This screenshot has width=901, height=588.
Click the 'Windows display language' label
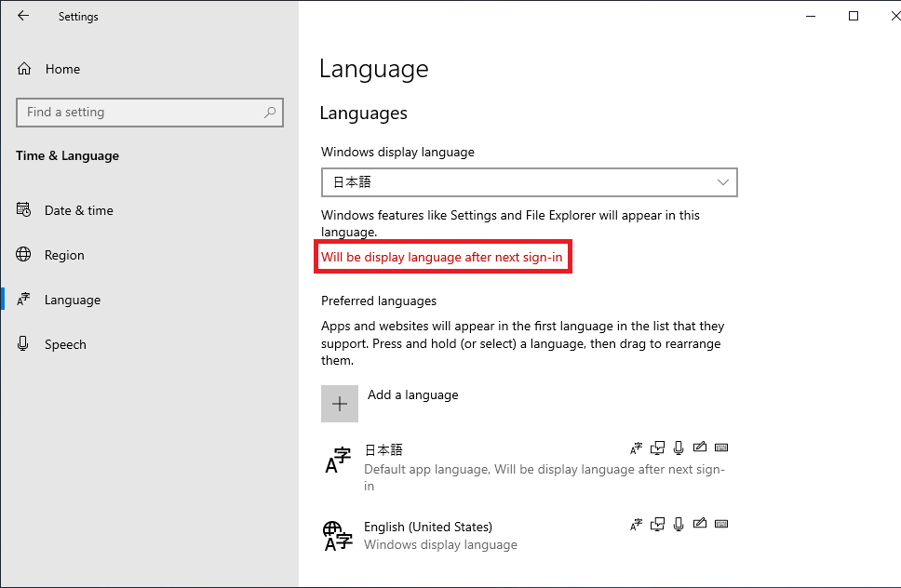(397, 153)
